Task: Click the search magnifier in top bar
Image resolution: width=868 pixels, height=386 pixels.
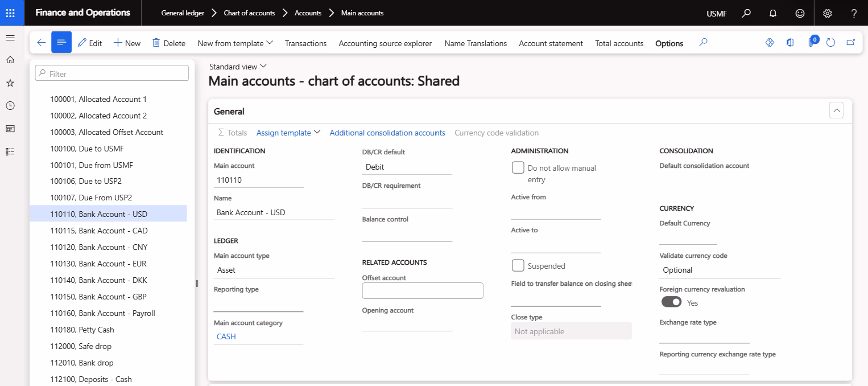Action: (746, 13)
